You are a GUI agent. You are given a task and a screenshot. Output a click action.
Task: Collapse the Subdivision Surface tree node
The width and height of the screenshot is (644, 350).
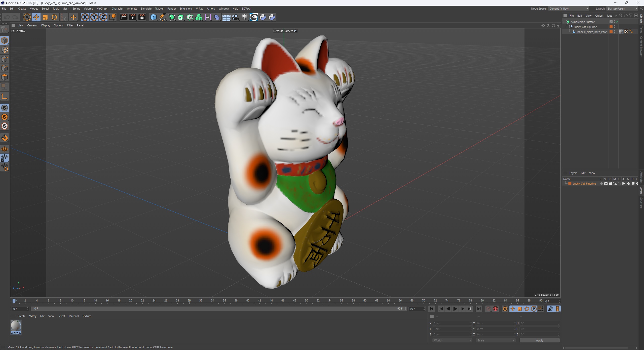pyautogui.click(x=564, y=22)
